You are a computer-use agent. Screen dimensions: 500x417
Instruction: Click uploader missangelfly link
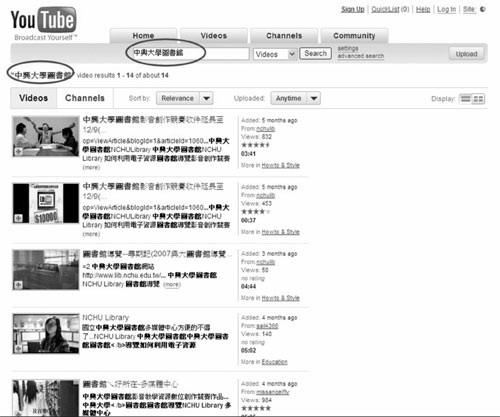click(x=273, y=392)
